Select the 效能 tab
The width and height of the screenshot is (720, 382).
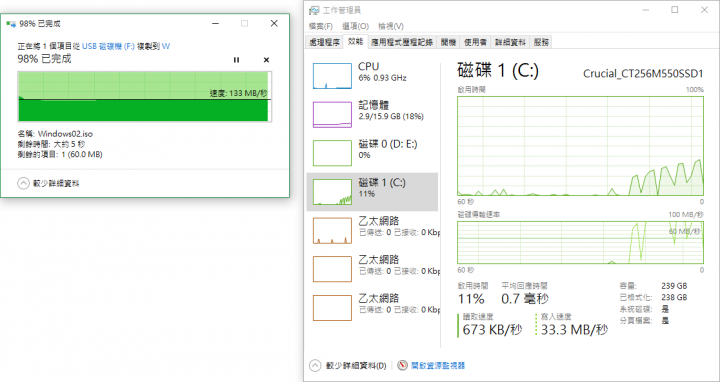point(355,42)
